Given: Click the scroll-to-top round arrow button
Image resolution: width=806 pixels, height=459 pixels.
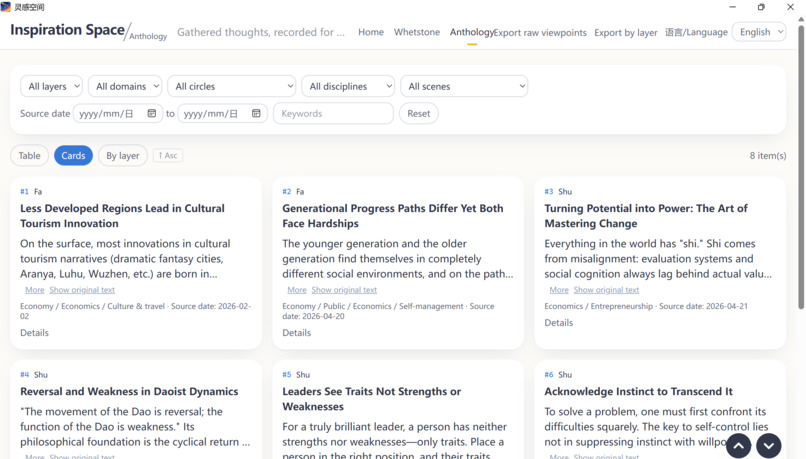Looking at the screenshot, I should 739,446.
